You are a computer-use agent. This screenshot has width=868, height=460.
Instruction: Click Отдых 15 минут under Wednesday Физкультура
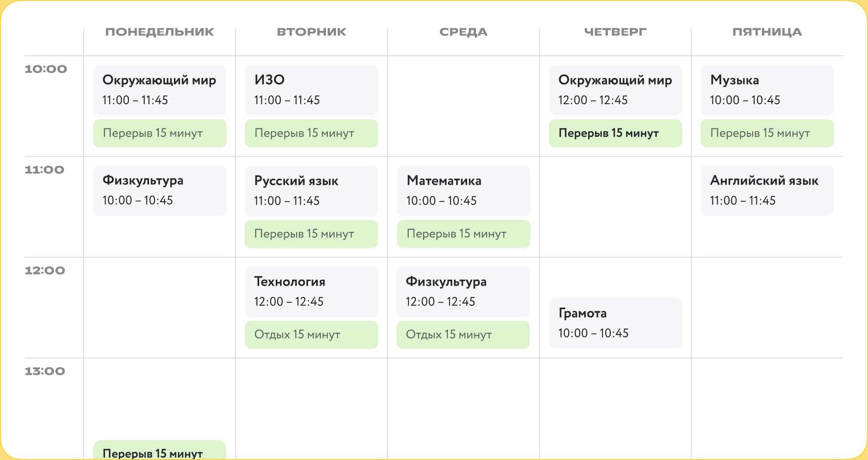click(x=463, y=335)
